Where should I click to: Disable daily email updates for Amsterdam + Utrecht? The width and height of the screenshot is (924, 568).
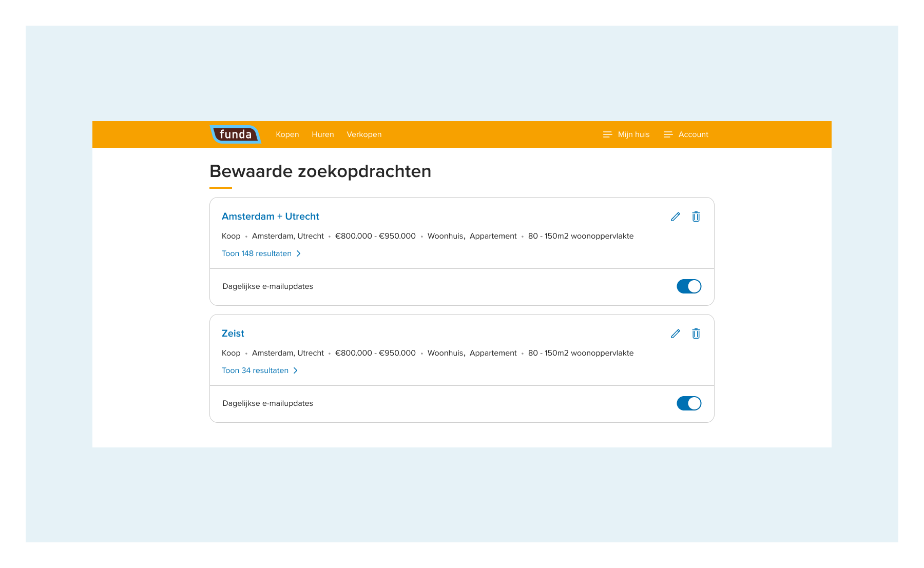[689, 286]
